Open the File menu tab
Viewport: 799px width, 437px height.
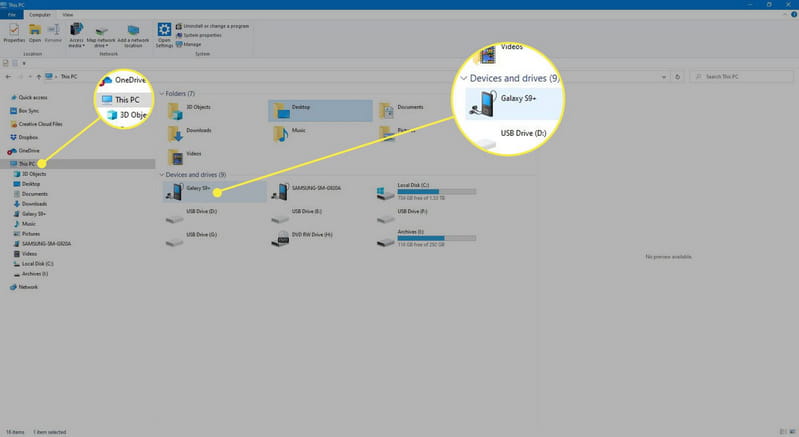coord(12,15)
